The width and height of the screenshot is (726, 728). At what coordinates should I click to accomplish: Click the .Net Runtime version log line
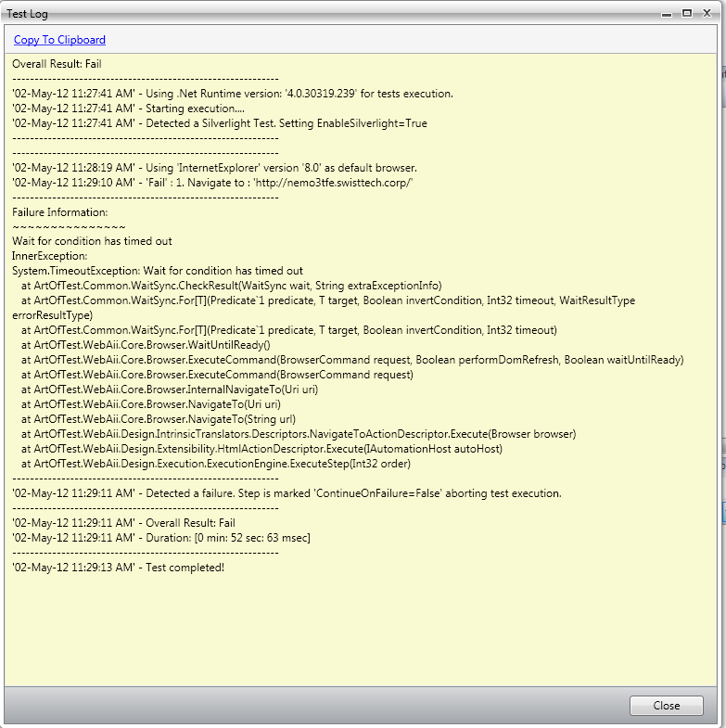(233, 94)
